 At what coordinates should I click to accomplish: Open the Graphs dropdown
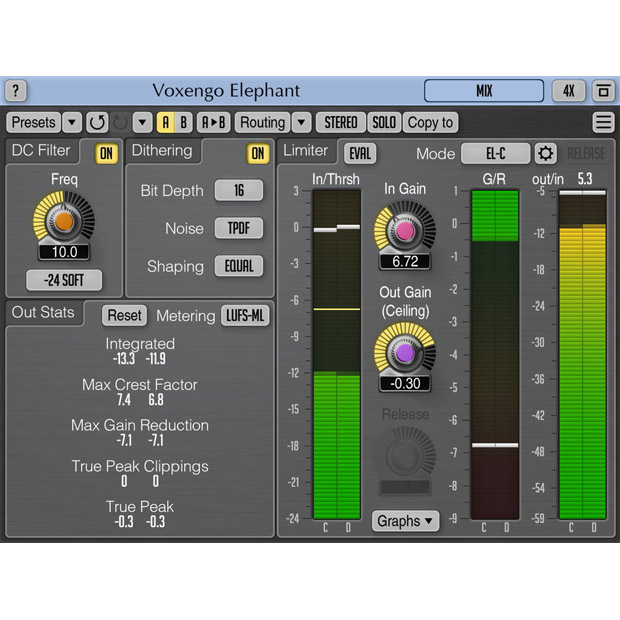point(405,521)
